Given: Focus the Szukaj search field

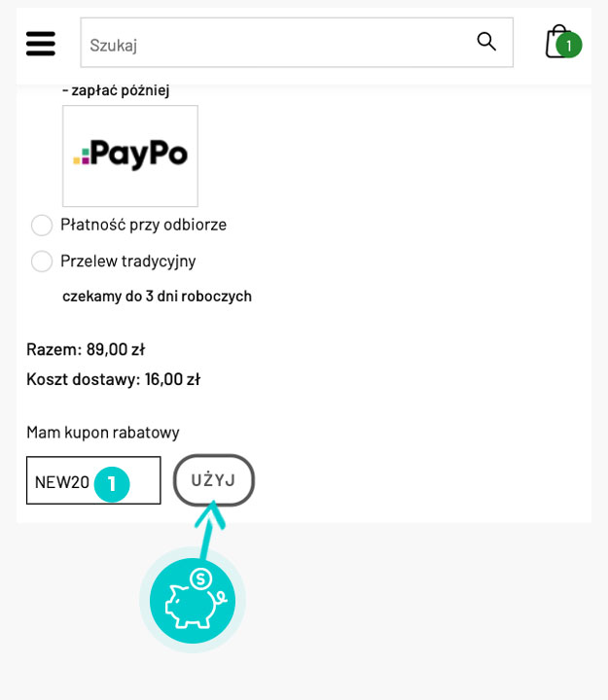Looking at the screenshot, I should click(272, 43).
